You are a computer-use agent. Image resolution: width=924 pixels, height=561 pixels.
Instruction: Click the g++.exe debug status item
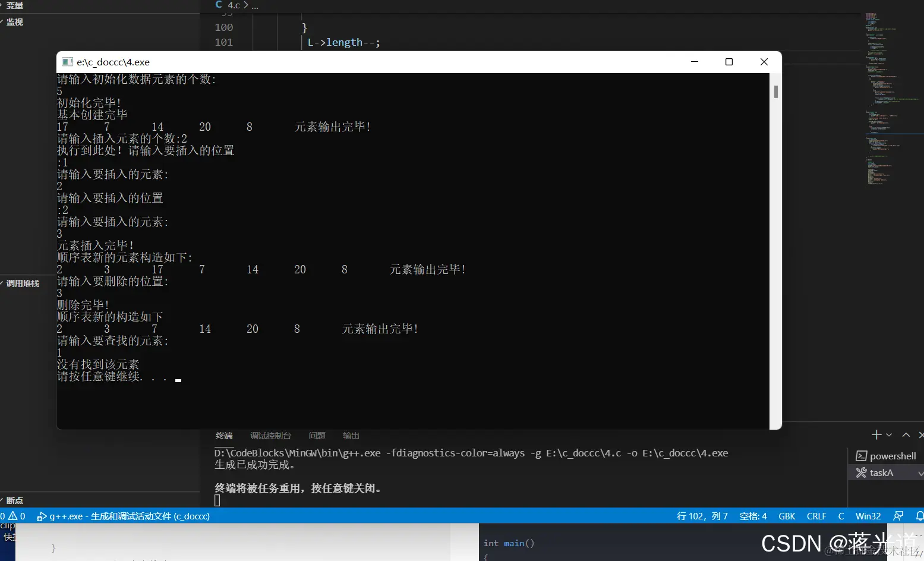click(125, 516)
